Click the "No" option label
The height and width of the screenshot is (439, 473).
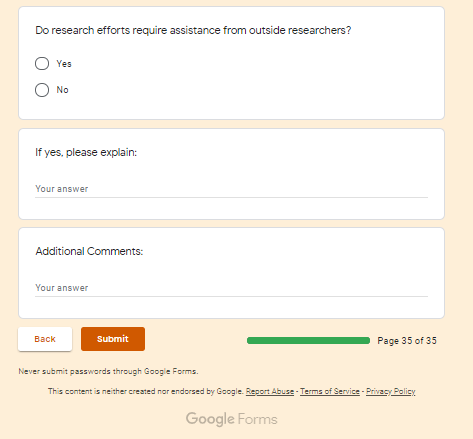click(62, 90)
